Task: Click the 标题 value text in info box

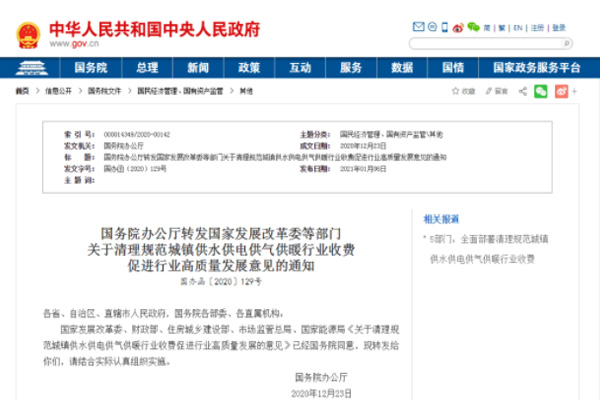Action: 275,157
